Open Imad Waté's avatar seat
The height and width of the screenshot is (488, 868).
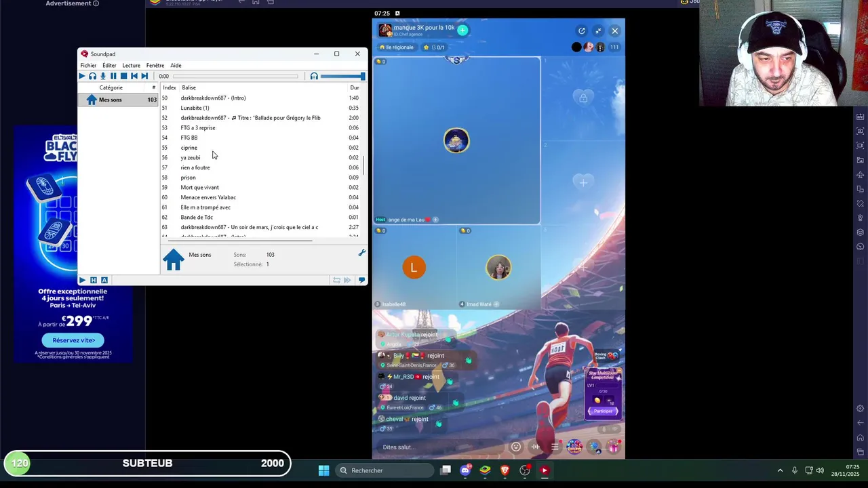point(498,267)
